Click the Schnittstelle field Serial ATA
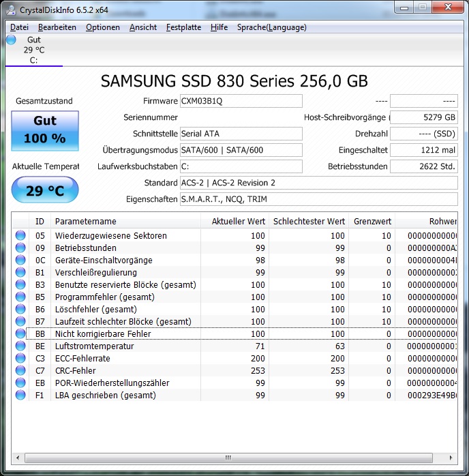 point(241,134)
